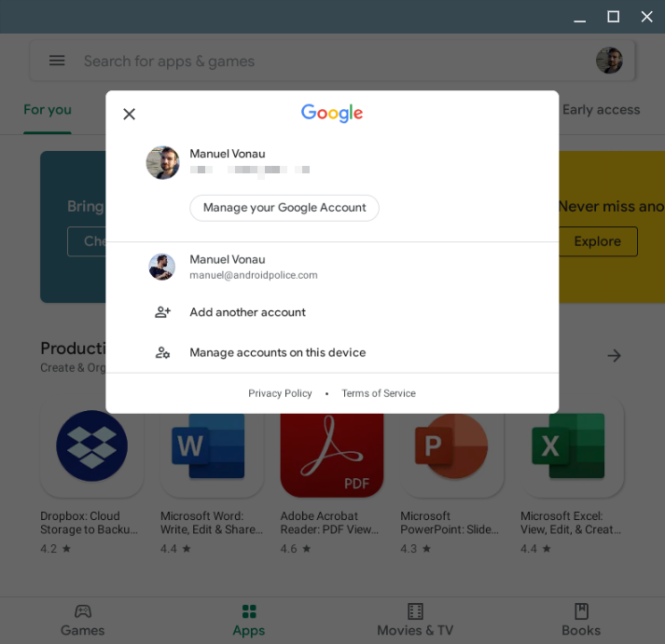Click Manage your Google Account button
Viewport: 665px width, 644px height.
[x=284, y=208]
